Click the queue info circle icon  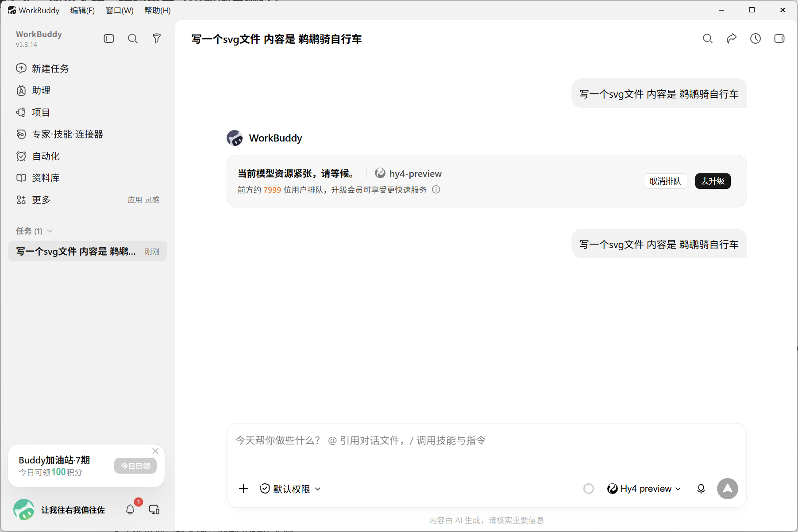pos(436,190)
